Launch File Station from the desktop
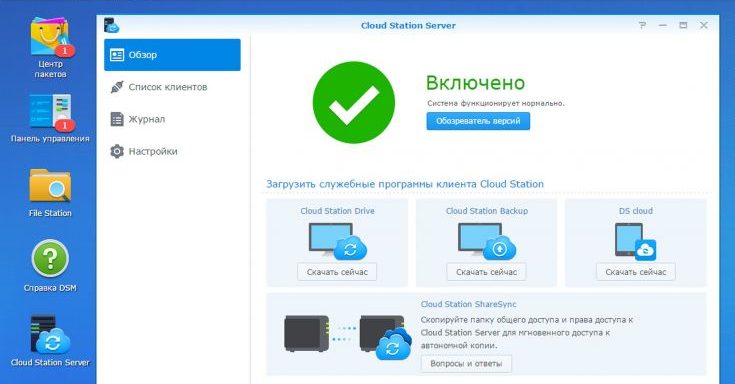Screen dimensions: 735x384 point(50,193)
